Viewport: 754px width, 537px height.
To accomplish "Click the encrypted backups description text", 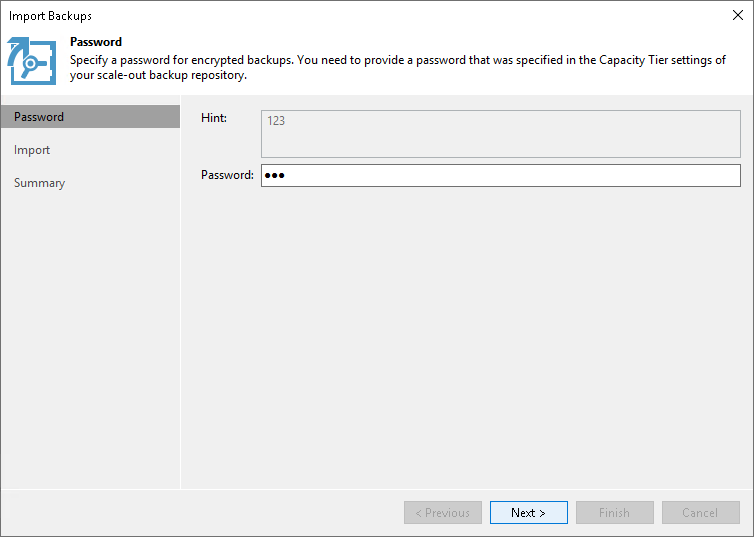I will coord(397,67).
